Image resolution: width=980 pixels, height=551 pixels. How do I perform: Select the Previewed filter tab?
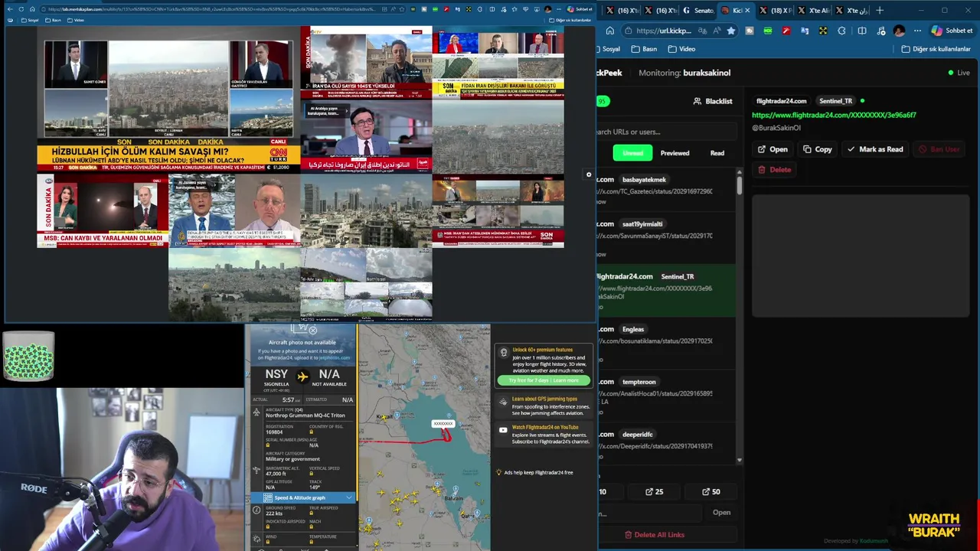coord(675,153)
